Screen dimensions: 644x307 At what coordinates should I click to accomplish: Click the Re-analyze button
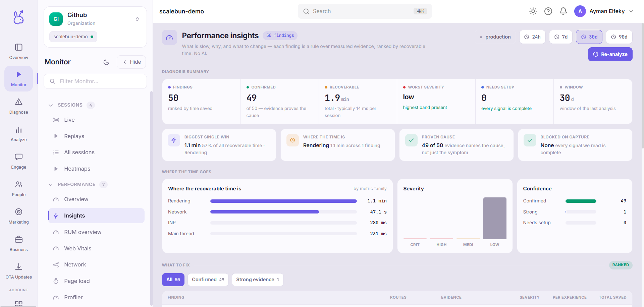(610, 54)
